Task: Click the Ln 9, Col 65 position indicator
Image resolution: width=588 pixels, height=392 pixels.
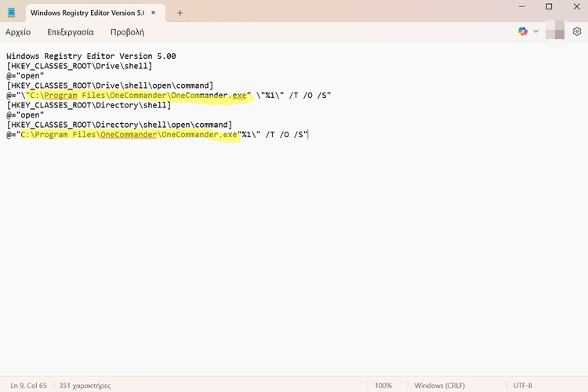Action: [28, 386]
